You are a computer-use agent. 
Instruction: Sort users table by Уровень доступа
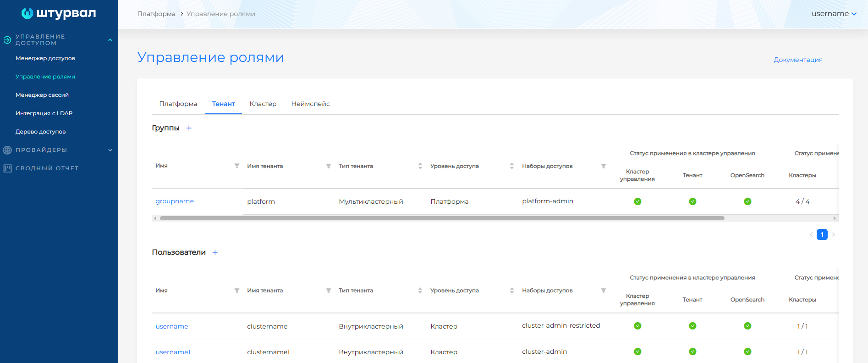[512, 290]
